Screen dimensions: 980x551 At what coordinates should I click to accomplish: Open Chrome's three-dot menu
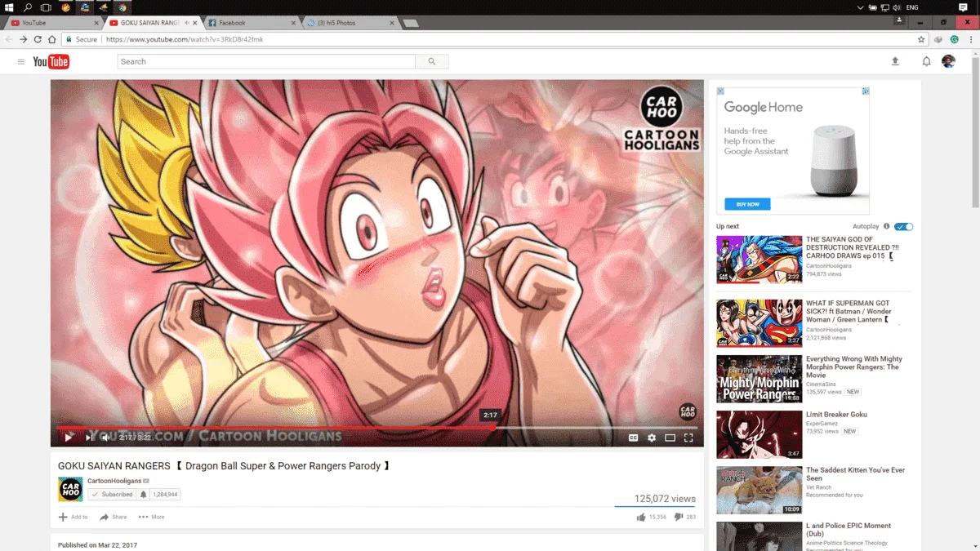pos(970,39)
